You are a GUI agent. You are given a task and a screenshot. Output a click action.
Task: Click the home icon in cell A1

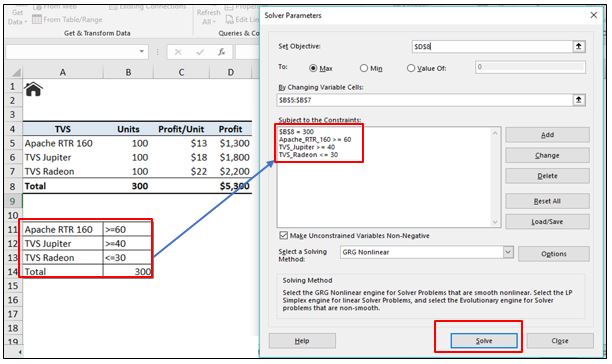33,89
